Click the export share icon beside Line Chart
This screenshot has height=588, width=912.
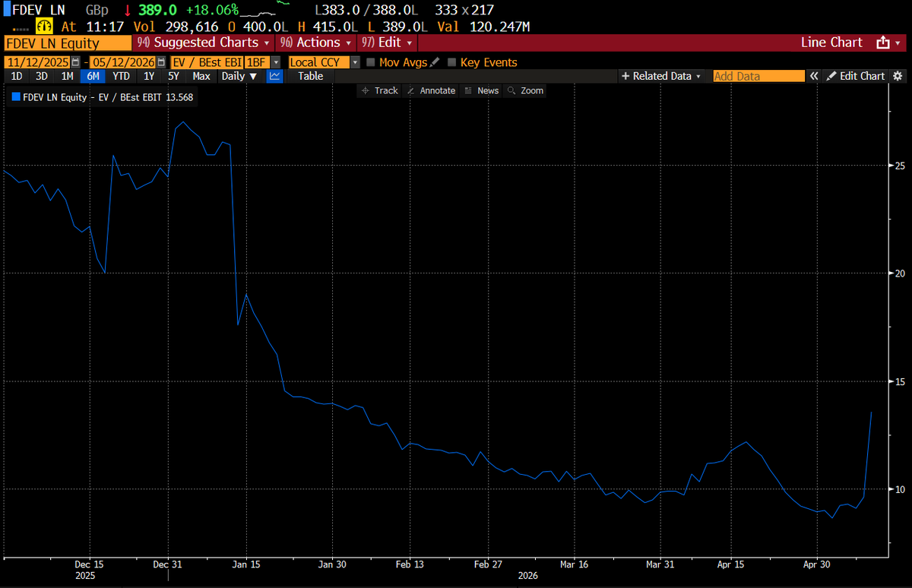coord(883,43)
